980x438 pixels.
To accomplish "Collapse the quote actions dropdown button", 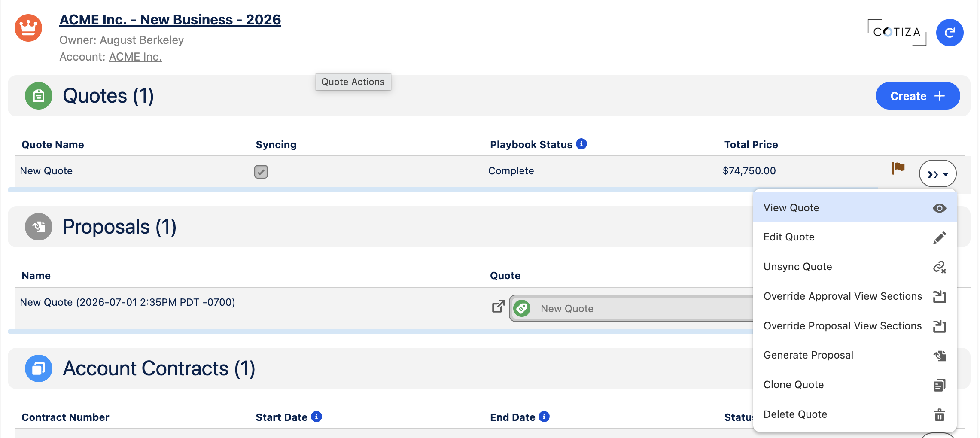I will [937, 173].
